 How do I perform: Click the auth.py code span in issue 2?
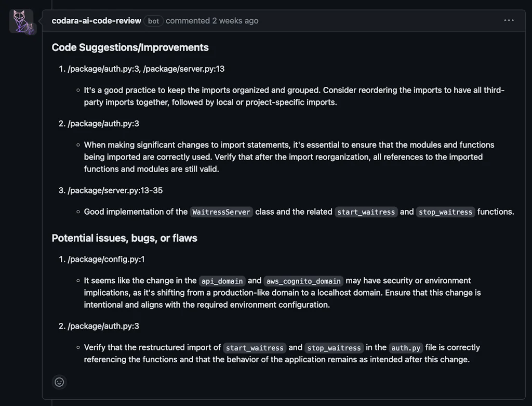tap(406, 348)
